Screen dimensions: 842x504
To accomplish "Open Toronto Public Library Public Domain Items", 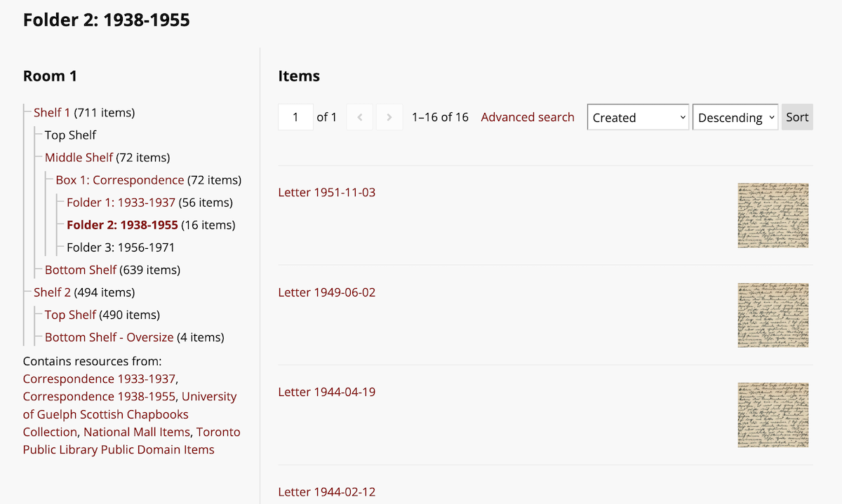I will click(132, 441).
